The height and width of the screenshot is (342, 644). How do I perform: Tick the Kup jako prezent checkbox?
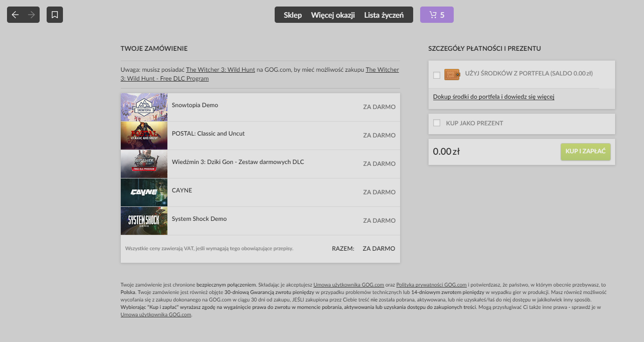[437, 123]
